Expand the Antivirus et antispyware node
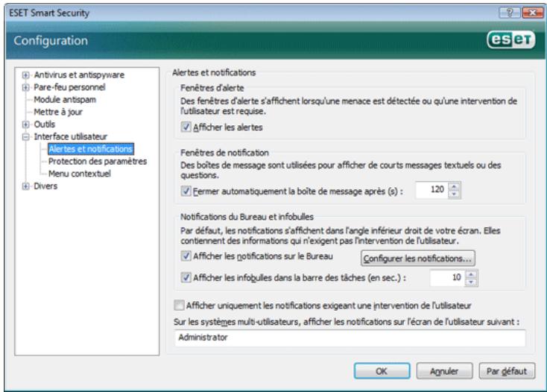 pyautogui.click(x=25, y=75)
